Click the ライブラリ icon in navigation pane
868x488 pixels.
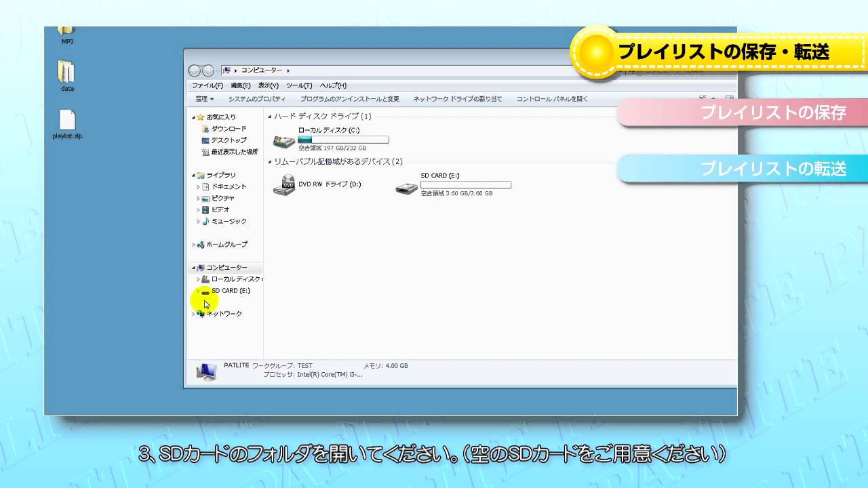pos(201,175)
